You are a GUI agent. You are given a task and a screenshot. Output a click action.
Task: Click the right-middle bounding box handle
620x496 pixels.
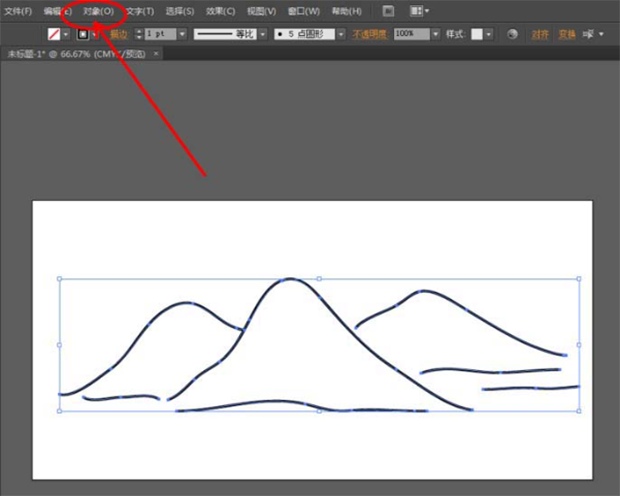579,345
